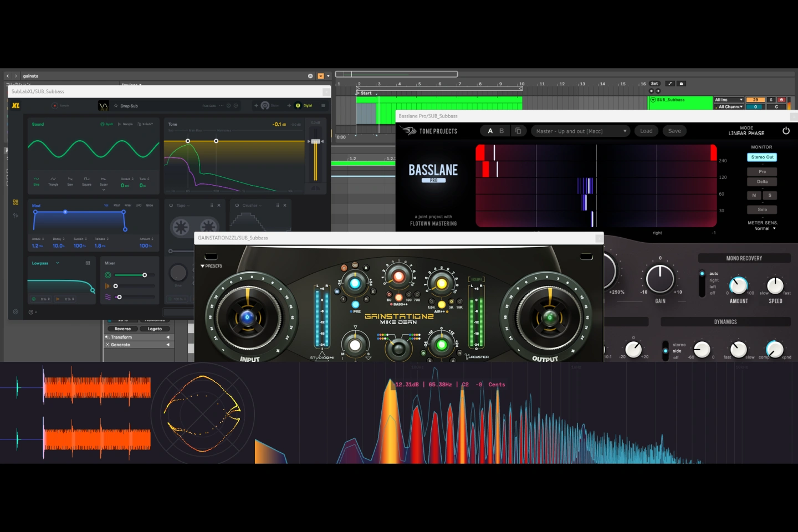Click the SubLab XL logo icon
Screen dimensions: 798x532
16,105
